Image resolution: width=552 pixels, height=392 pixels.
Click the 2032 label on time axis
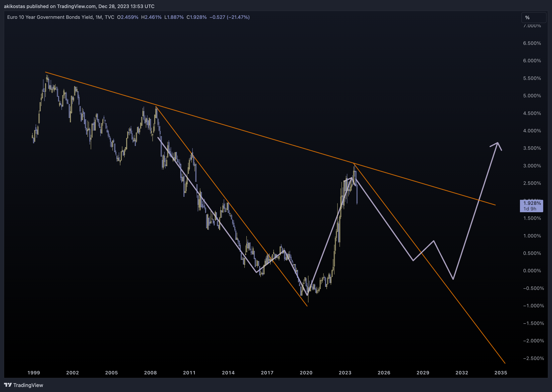point(462,373)
